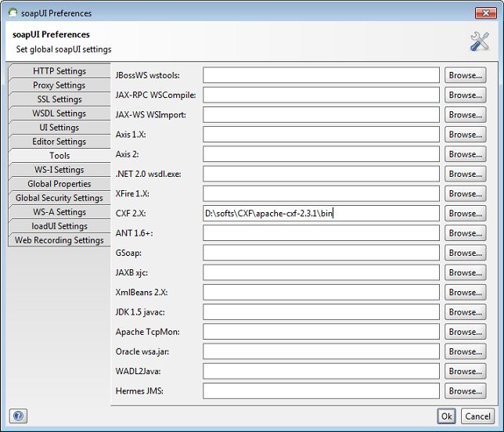Click the Apache TcpMon input field
This screenshot has height=432, width=504.
click(x=321, y=332)
